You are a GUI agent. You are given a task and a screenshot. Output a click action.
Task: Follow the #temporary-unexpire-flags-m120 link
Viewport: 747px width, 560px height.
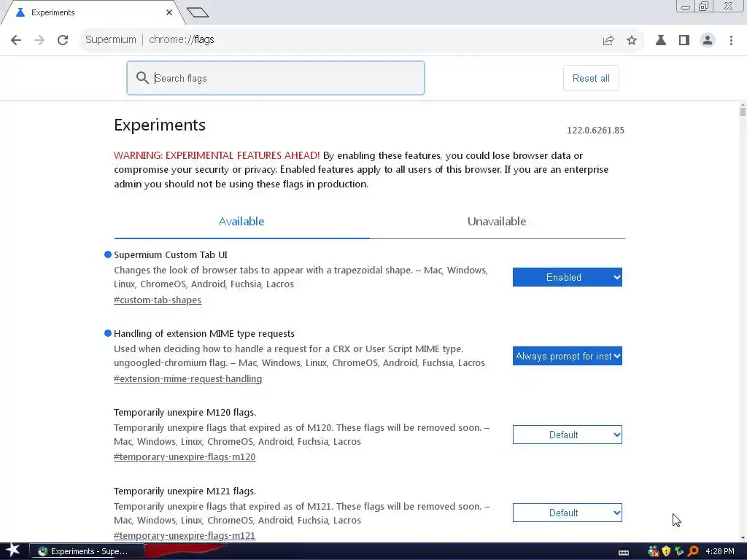pos(185,456)
